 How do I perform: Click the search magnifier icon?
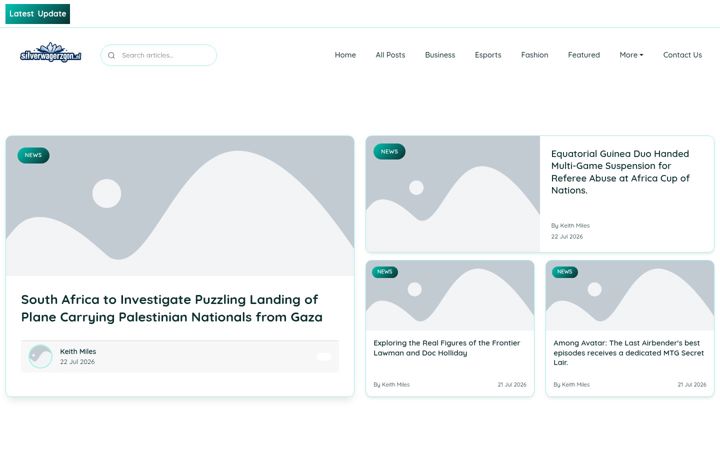point(111,55)
